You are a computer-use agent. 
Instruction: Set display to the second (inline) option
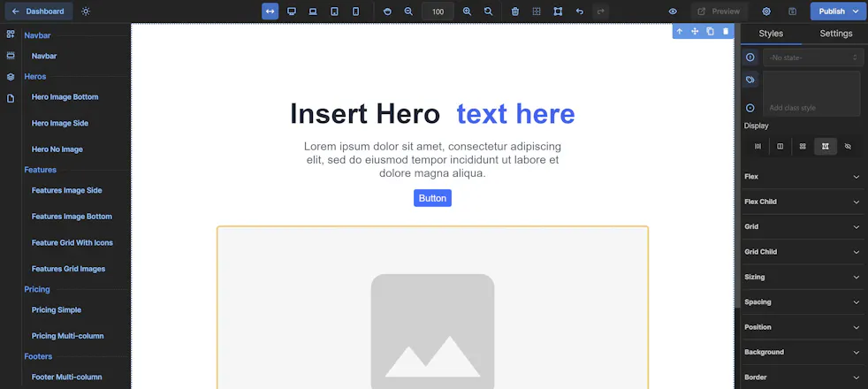tap(780, 147)
